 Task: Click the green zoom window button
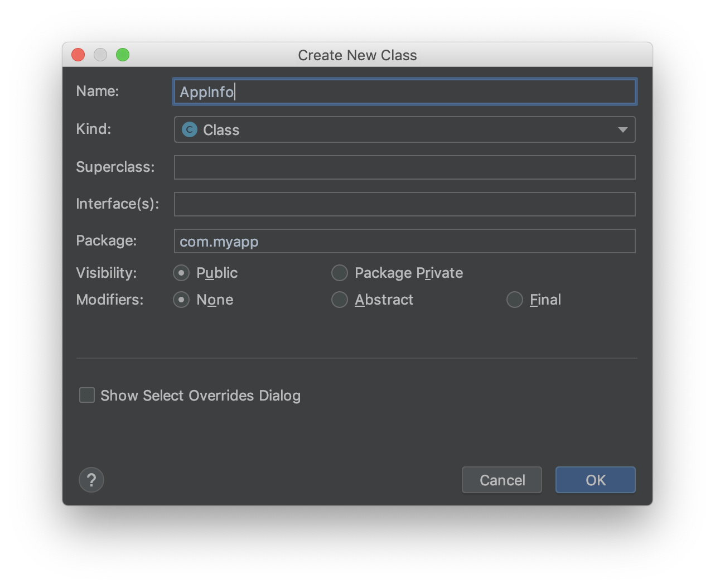(123, 55)
